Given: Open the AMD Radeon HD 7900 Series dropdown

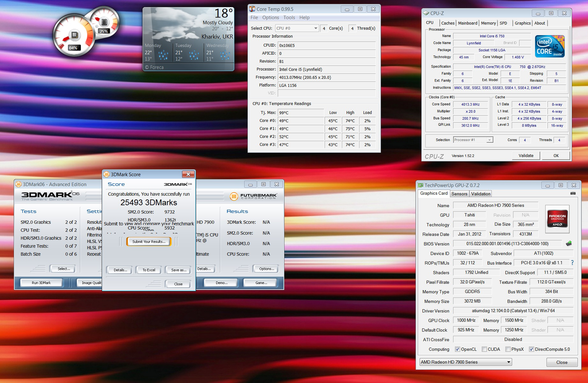Looking at the screenshot, I should (466, 362).
